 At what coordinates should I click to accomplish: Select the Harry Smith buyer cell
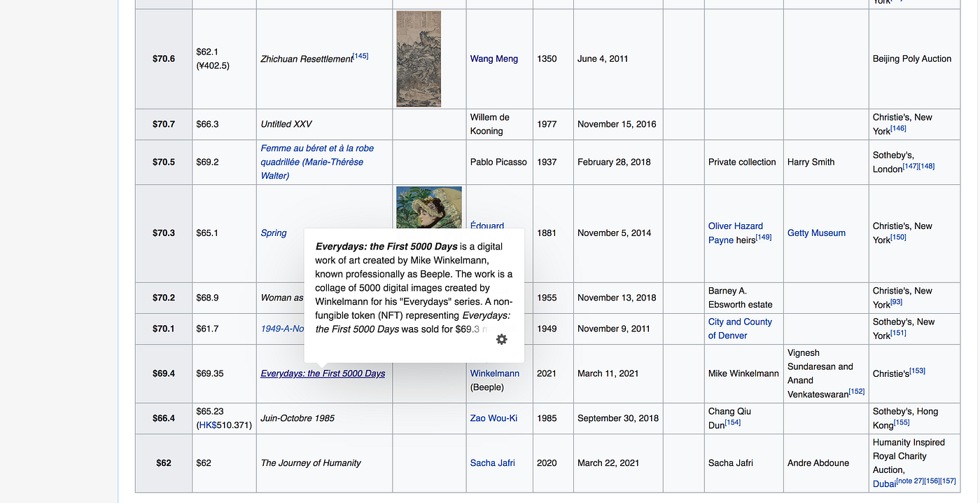pyautogui.click(x=826, y=162)
